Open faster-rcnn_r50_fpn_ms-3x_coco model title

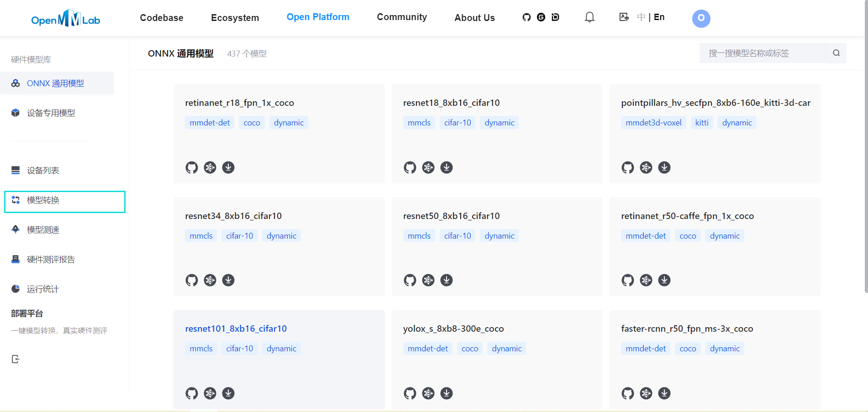click(x=687, y=329)
